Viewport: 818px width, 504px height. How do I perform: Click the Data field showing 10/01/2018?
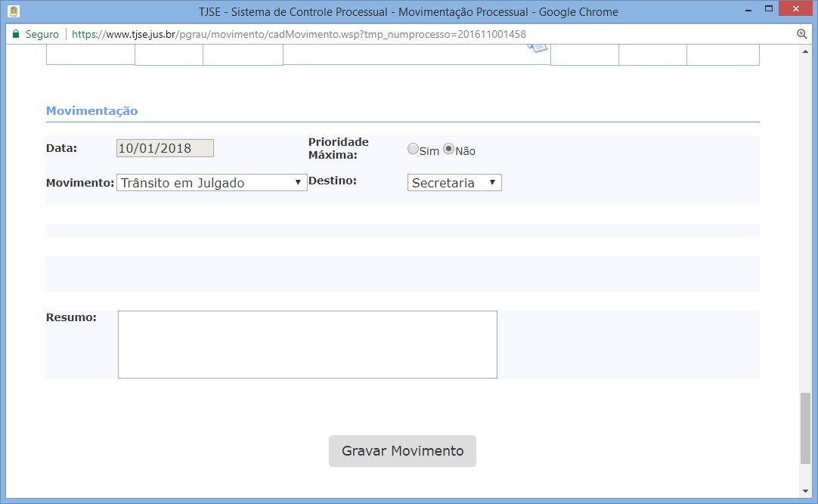click(x=165, y=148)
